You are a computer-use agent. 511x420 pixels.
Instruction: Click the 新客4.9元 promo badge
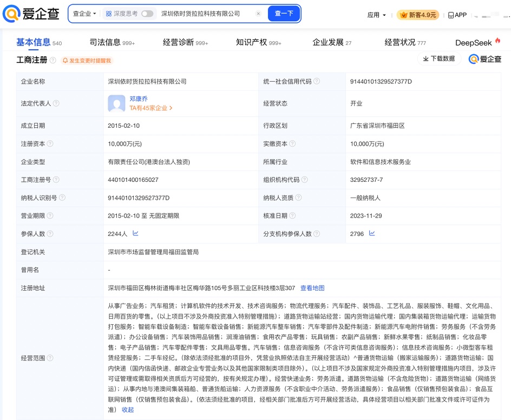pyautogui.click(x=418, y=15)
